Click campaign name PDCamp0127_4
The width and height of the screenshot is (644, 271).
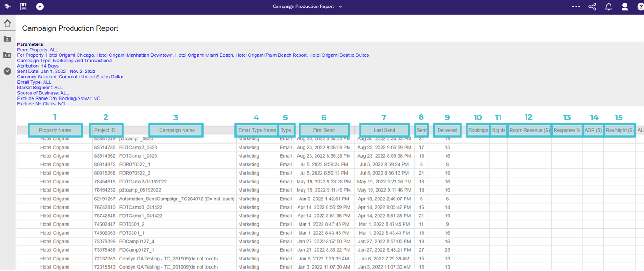136,241
